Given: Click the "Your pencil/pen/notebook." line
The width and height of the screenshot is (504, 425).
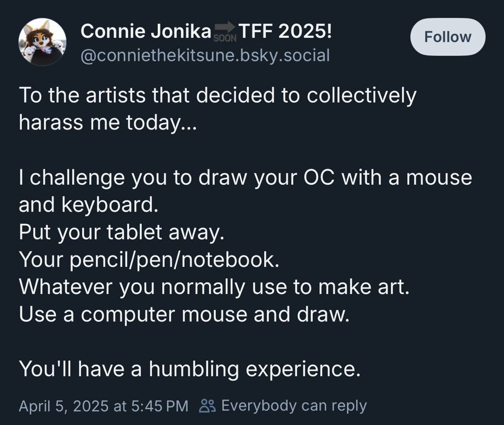Looking at the screenshot, I should pos(149,259).
